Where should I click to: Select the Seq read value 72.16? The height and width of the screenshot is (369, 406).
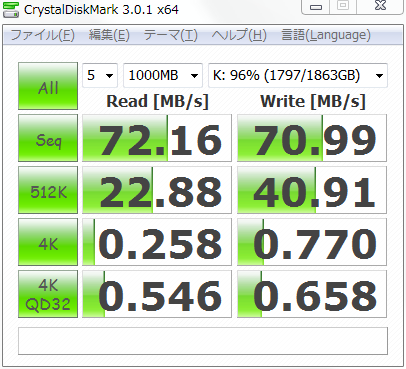157,138
